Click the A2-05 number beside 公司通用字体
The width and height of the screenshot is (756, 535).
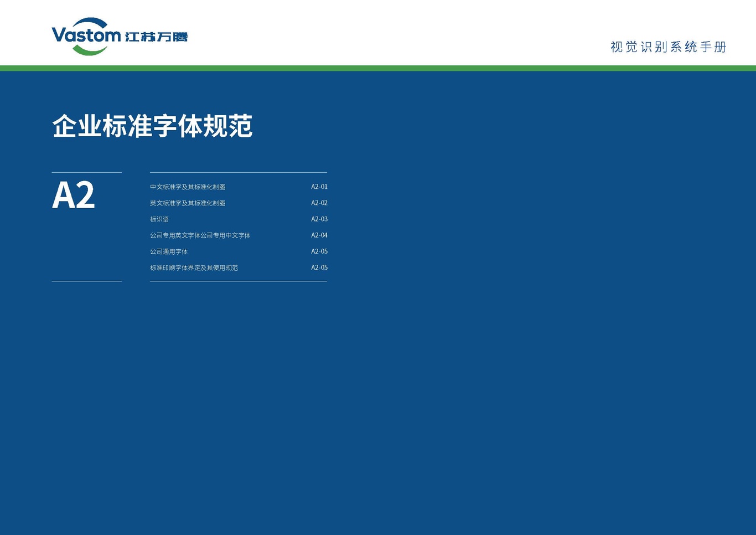pos(319,251)
